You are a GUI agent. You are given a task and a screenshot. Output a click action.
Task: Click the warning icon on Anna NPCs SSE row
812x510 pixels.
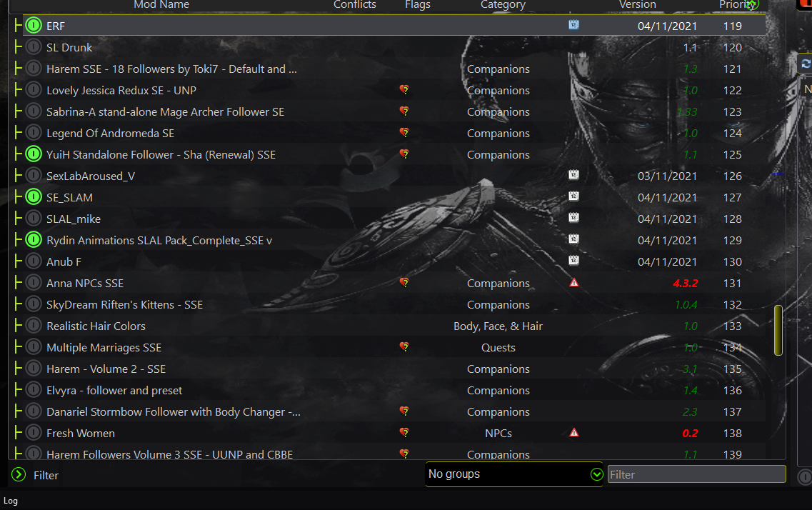(573, 283)
